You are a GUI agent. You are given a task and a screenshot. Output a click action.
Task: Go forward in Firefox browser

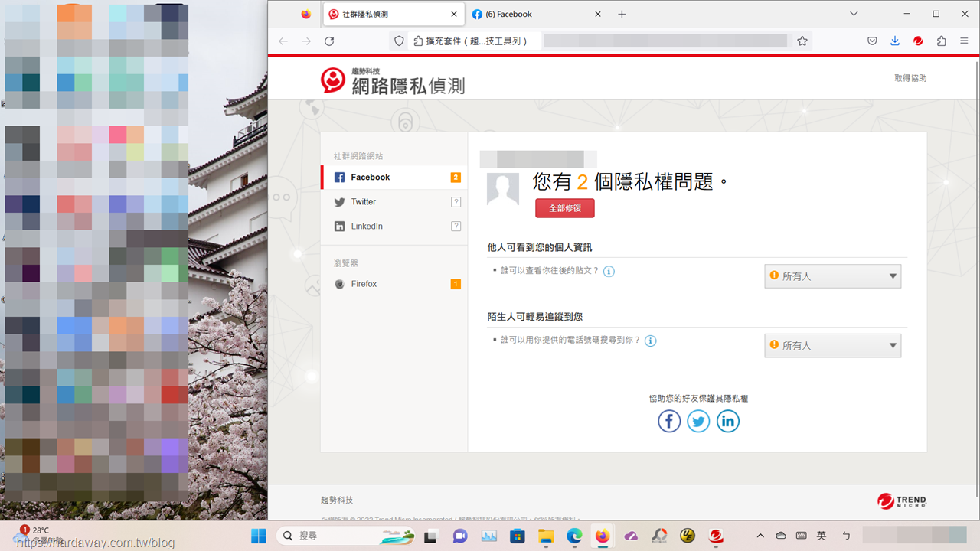point(306,41)
